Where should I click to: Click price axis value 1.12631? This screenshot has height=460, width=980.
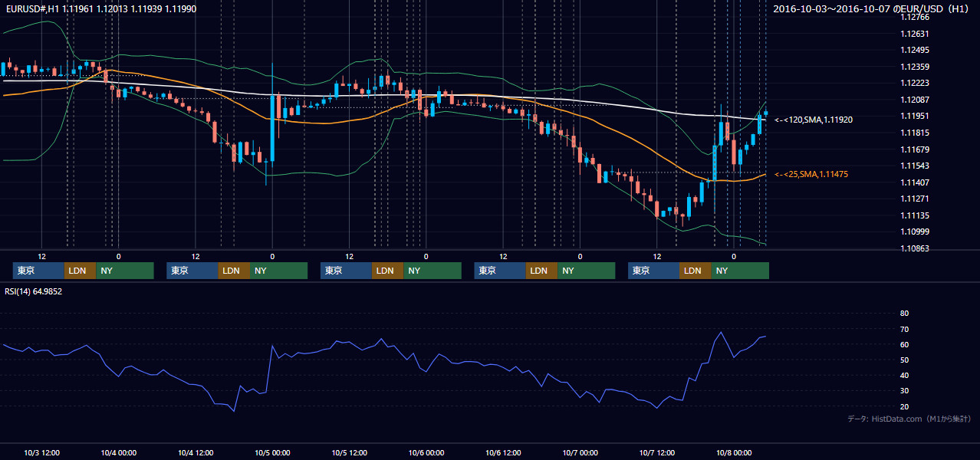(914, 34)
